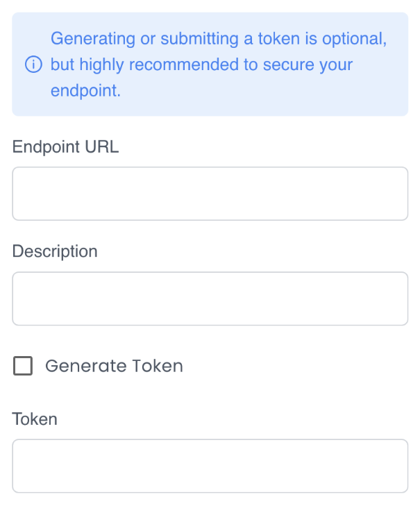Click the Token field label
The image size is (420, 506).
[x=35, y=419]
